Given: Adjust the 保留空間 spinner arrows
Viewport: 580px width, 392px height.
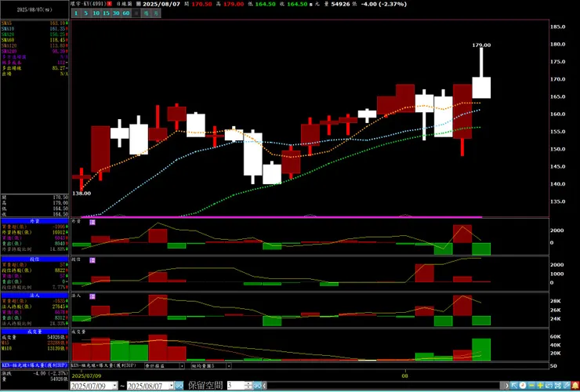Looking at the screenshot, I should pyautogui.click(x=248, y=386).
